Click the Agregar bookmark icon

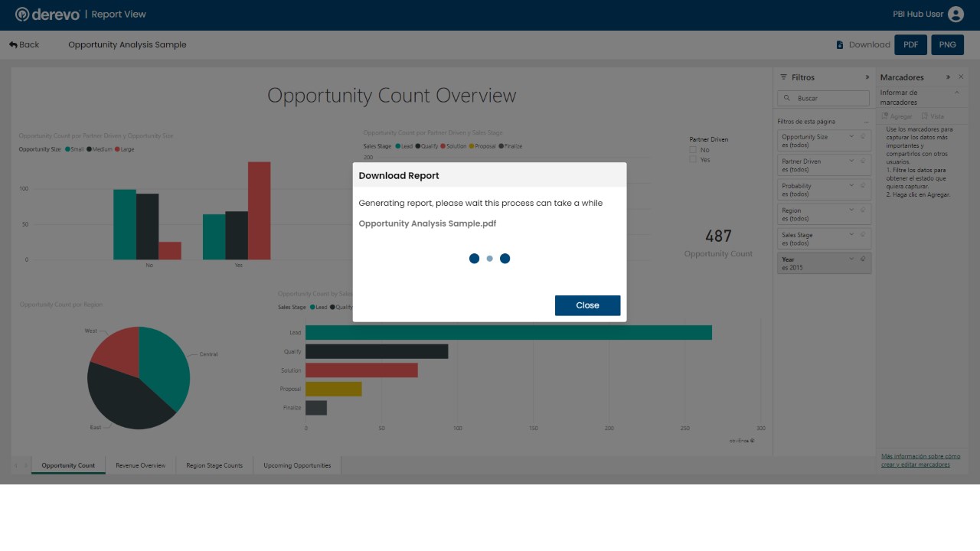pos(885,116)
